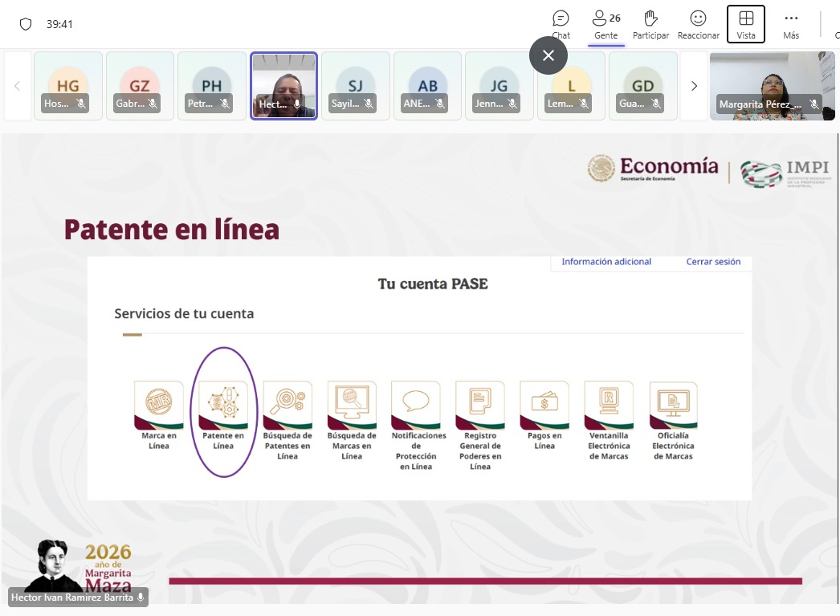This screenshot has height=616, width=840.
Task: Click muted mic icon on SJ tile
Action: [x=369, y=104]
